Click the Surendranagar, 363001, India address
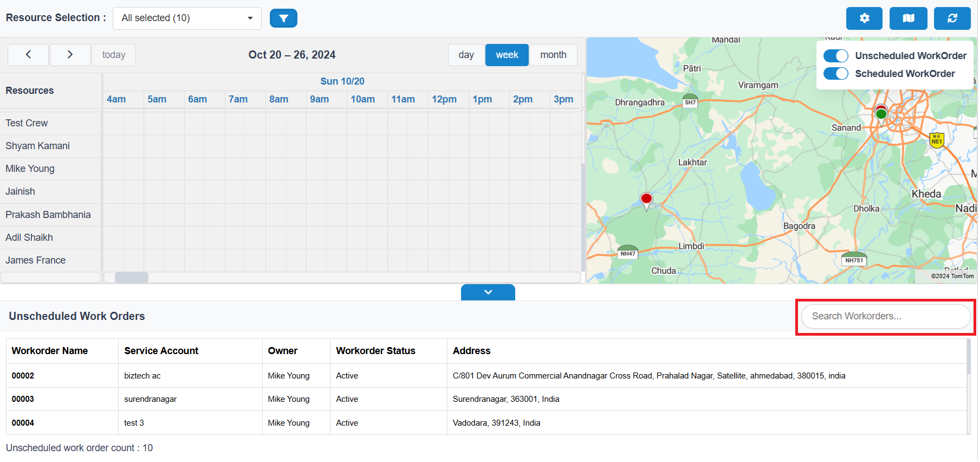 click(x=506, y=399)
